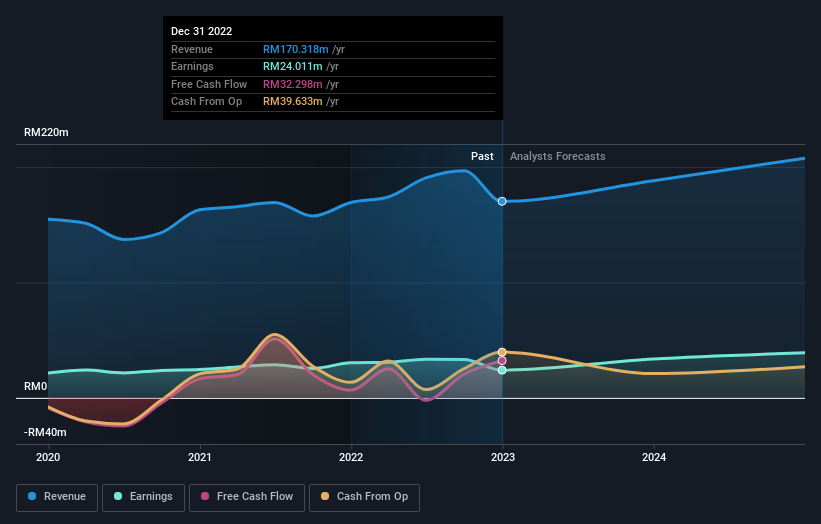Click the Revenue row label in tooltip
The width and height of the screenshot is (821, 524).
click(192, 49)
